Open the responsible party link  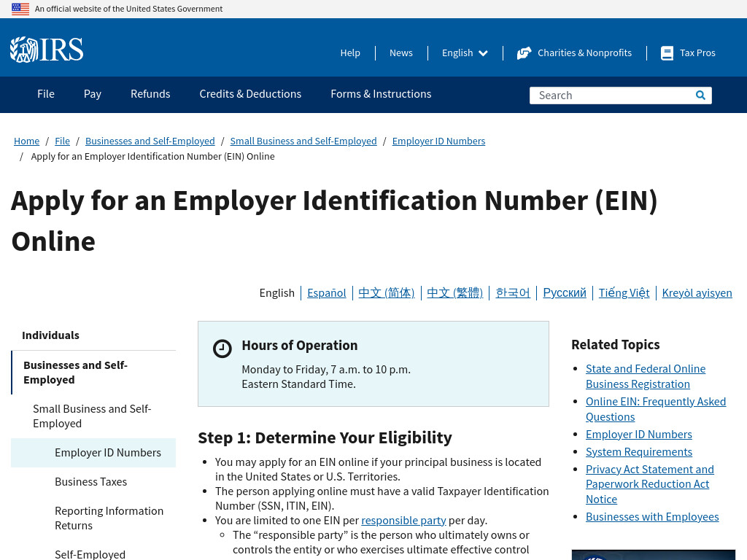[x=403, y=521]
